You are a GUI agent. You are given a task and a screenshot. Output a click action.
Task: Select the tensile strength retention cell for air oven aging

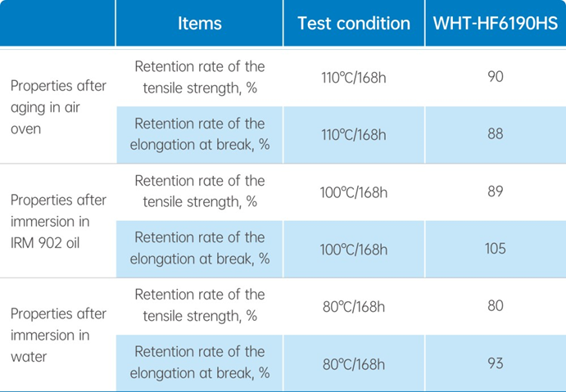click(199, 78)
